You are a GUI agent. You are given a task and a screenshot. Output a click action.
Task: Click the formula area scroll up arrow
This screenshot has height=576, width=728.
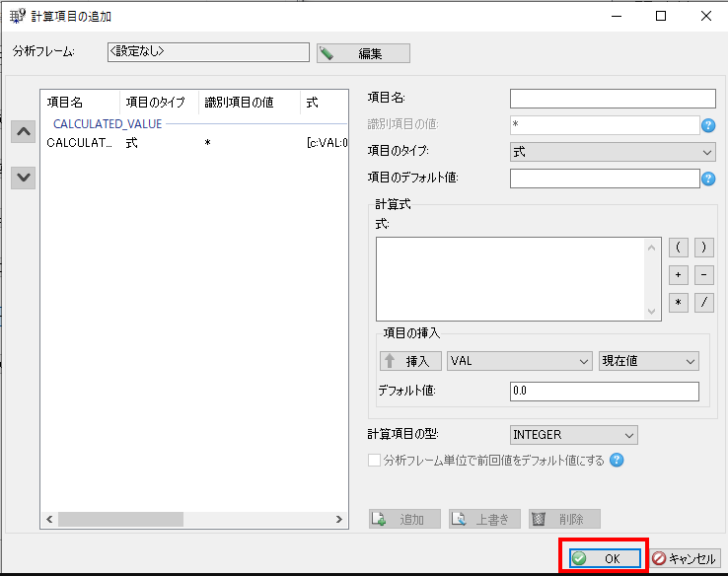click(651, 248)
